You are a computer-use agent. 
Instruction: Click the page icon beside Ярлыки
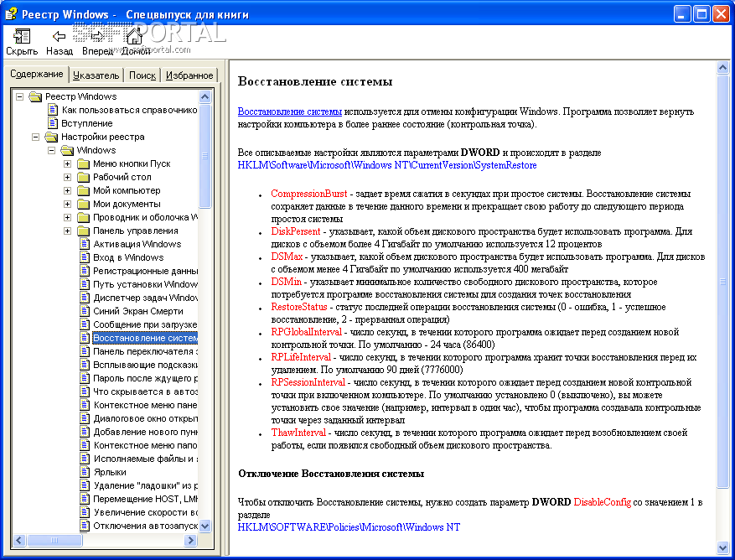pyautogui.click(x=85, y=472)
